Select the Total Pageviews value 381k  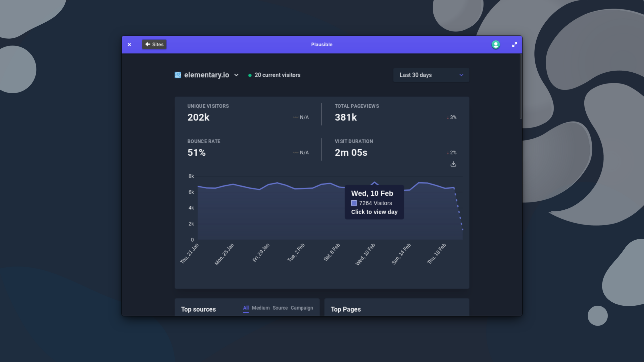346,117
